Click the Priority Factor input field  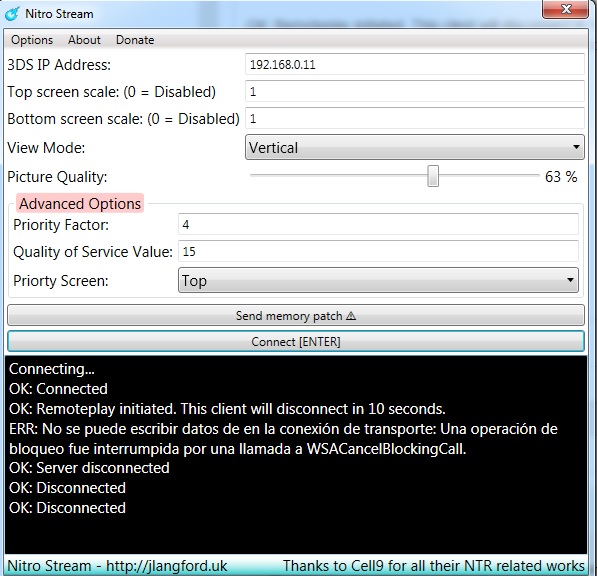point(378,224)
